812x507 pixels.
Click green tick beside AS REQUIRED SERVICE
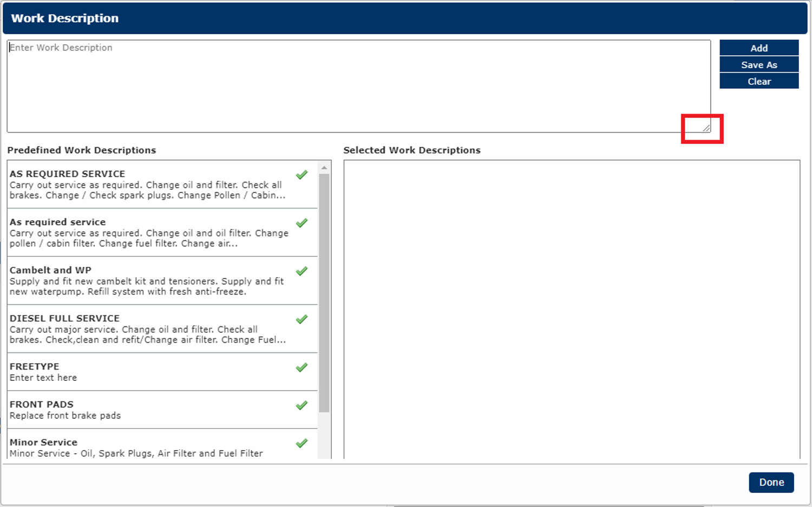[302, 175]
